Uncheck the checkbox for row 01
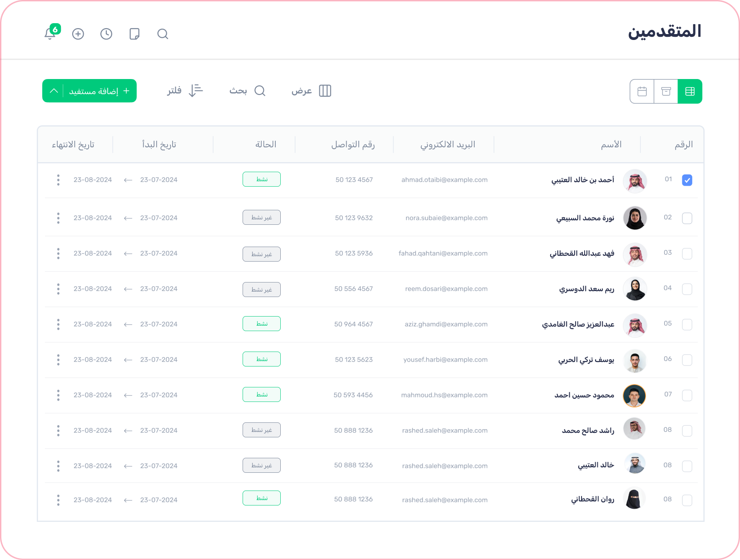Viewport: 740px width, 560px height. point(687,180)
